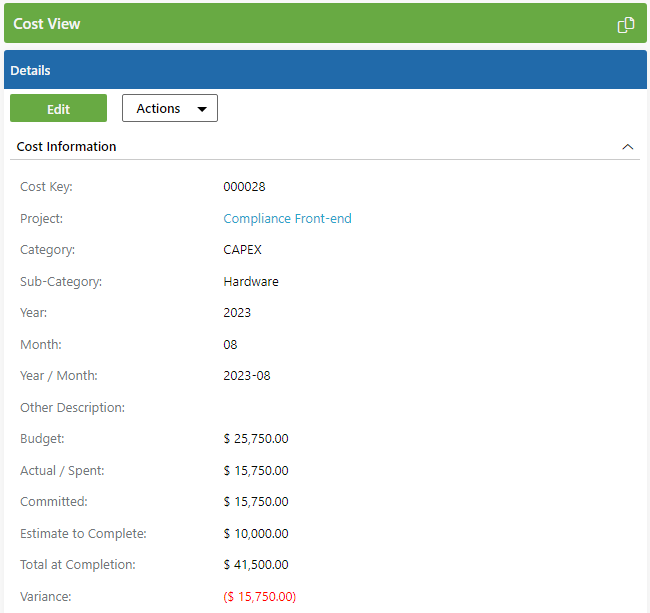Viewport: 650px width, 613px height.
Task: Open the Compliance Front-end project link
Action: (287, 218)
